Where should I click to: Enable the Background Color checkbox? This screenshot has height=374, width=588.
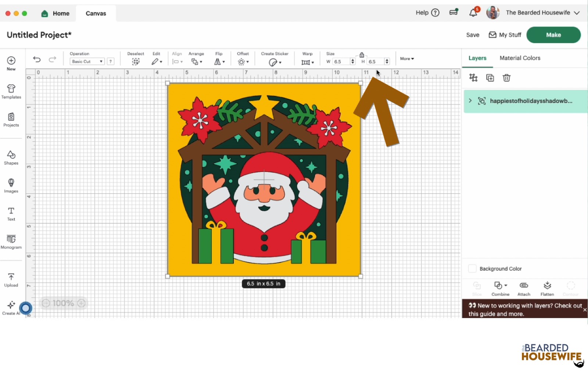[x=472, y=268]
